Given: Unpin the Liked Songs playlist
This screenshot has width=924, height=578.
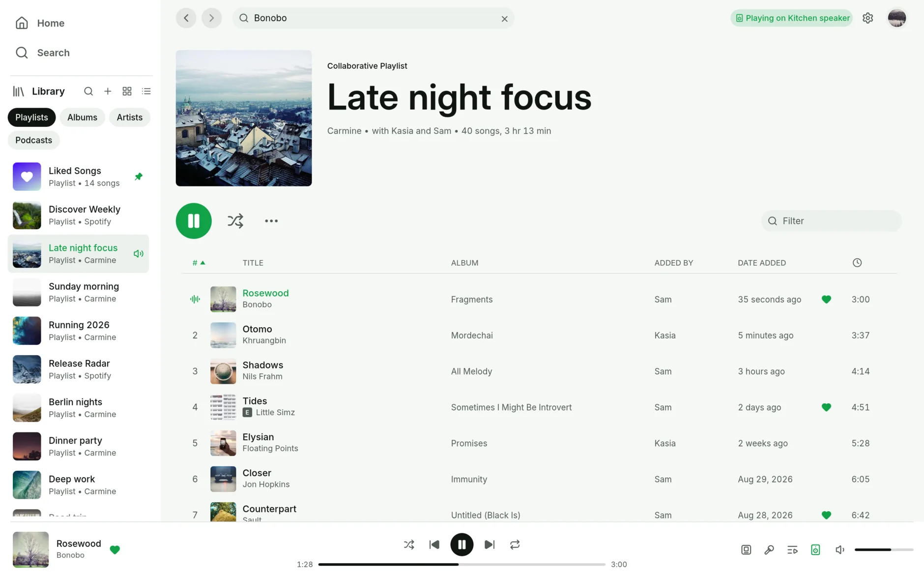Looking at the screenshot, I should 139,177.
